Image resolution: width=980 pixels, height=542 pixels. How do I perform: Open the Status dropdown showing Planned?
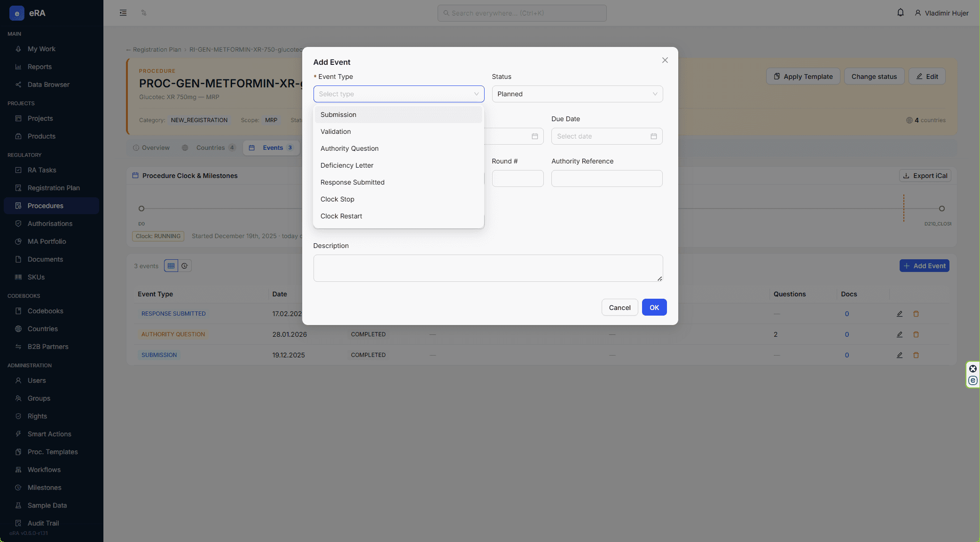[x=577, y=94]
